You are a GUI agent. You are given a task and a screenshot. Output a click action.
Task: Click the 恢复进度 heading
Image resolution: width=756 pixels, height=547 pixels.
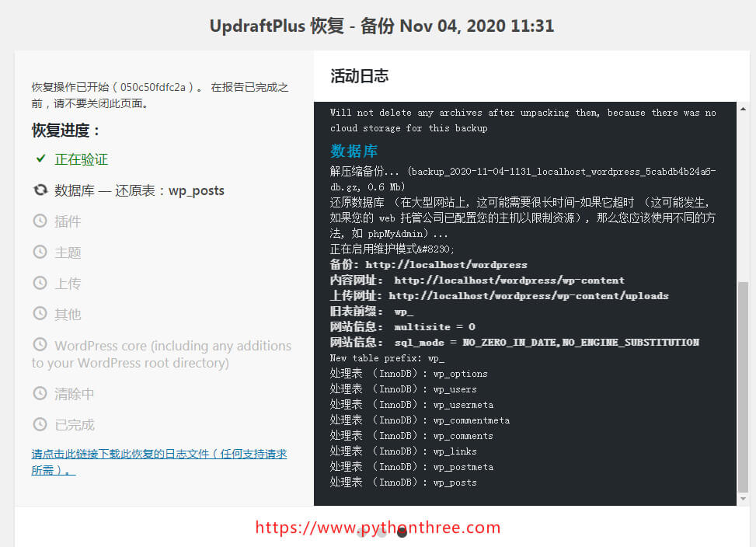[x=65, y=130]
